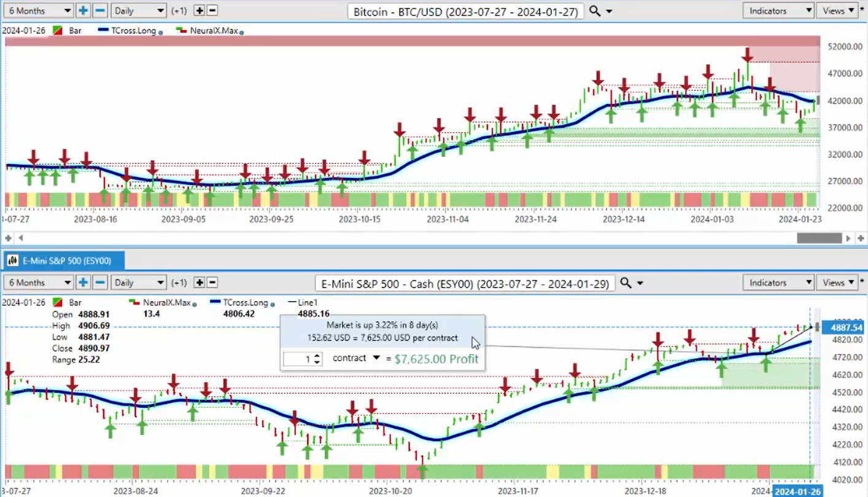868x497 pixels.
Task: Open NeuralX.Max settings dot on Bitcoin chart
Action: pos(241,31)
